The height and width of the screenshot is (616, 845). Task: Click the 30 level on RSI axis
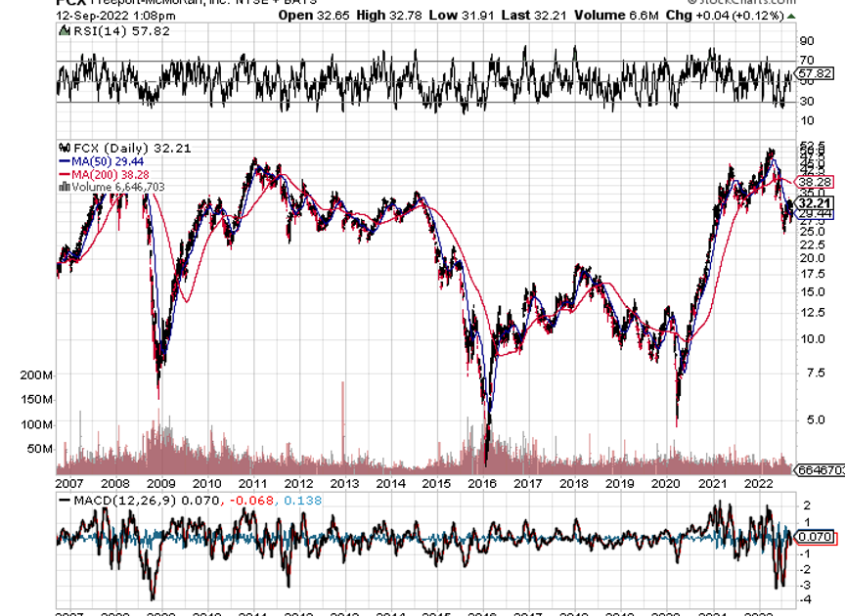click(x=807, y=102)
